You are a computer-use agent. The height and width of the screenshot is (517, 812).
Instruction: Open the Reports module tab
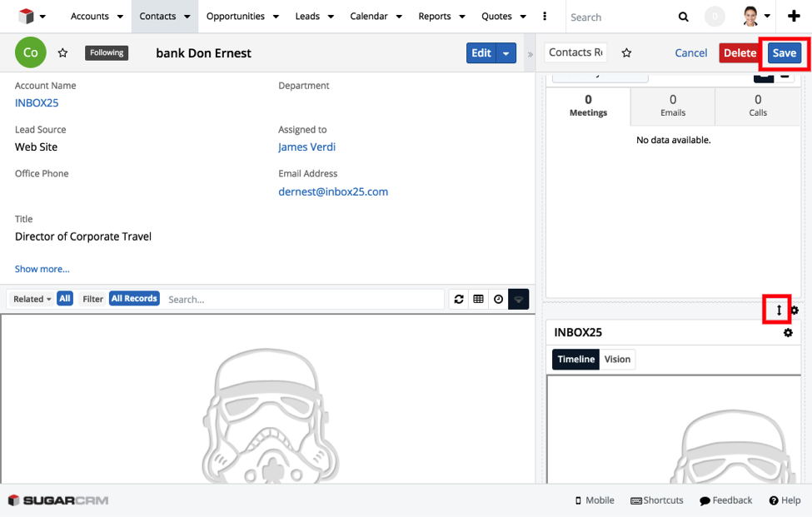(435, 16)
